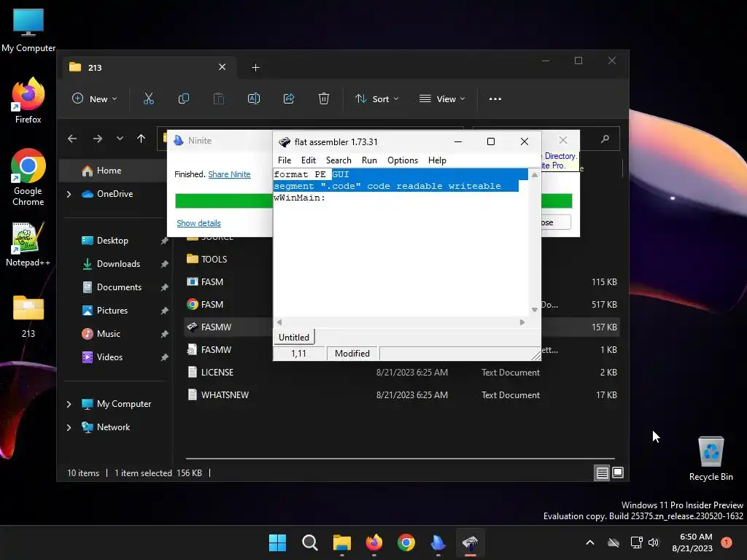Screen dimensions: 747x560
Task: Add a new Explorer tab
Action: (x=255, y=68)
